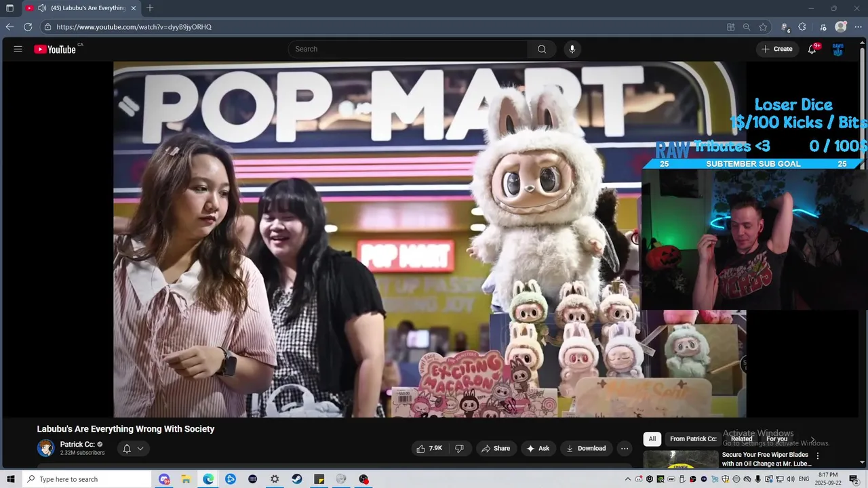Click the search magnifier button
The width and height of the screenshot is (868, 488).
coord(542,49)
